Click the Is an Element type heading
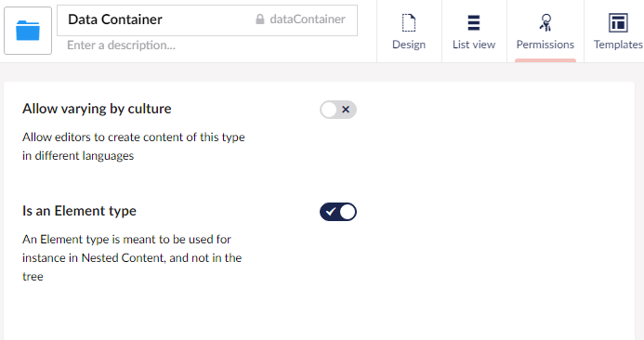The width and height of the screenshot is (644, 340). (79, 211)
